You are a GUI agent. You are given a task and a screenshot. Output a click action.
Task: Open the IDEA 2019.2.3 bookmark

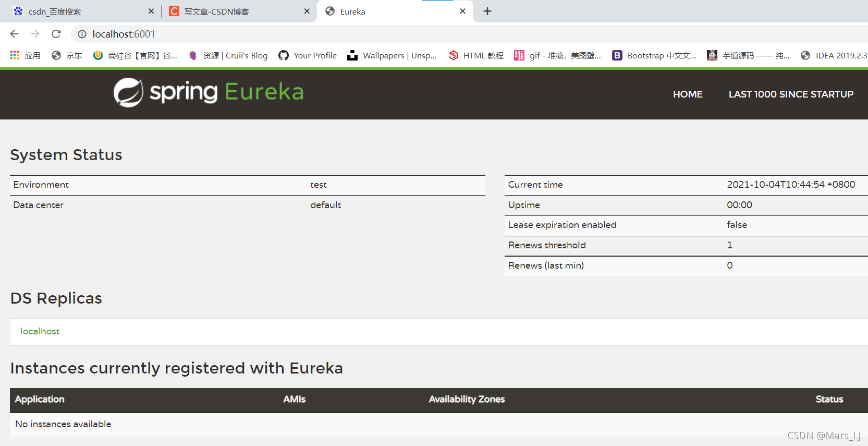pyautogui.click(x=834, y=55)
